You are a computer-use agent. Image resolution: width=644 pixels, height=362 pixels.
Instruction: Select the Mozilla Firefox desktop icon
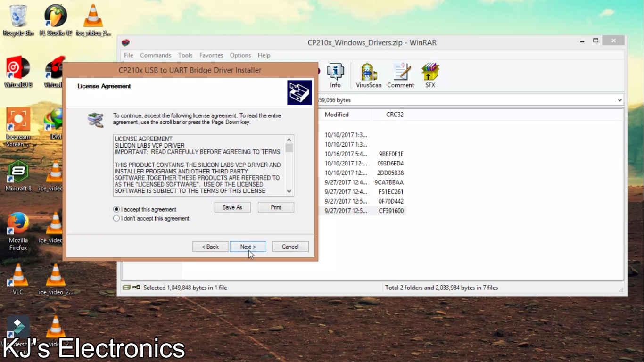(18, 231)
